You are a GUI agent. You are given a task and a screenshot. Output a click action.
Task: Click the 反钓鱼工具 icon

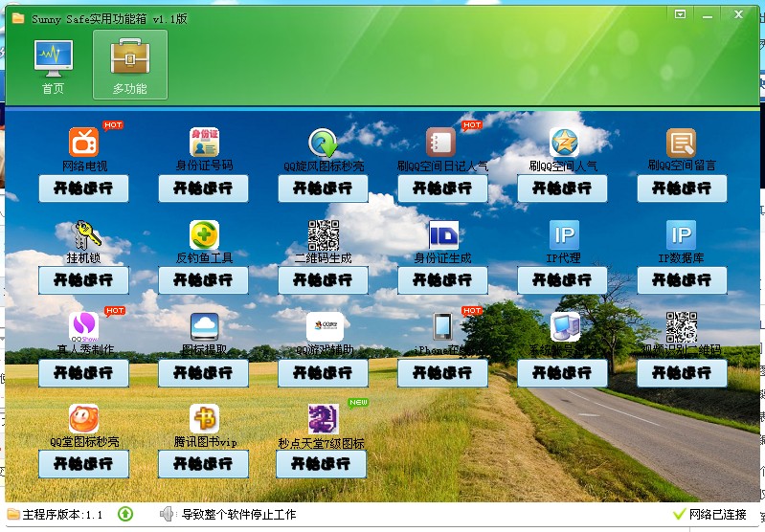tap(204, 234)
